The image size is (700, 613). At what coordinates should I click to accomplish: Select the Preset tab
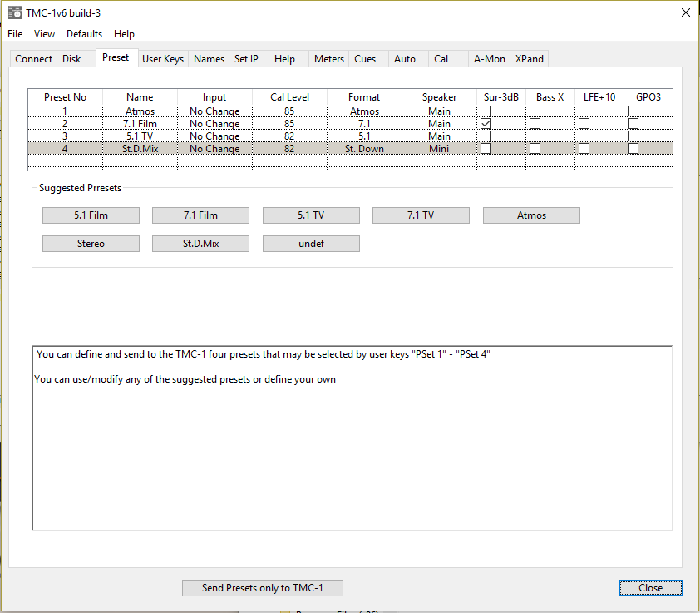[116, 57]
